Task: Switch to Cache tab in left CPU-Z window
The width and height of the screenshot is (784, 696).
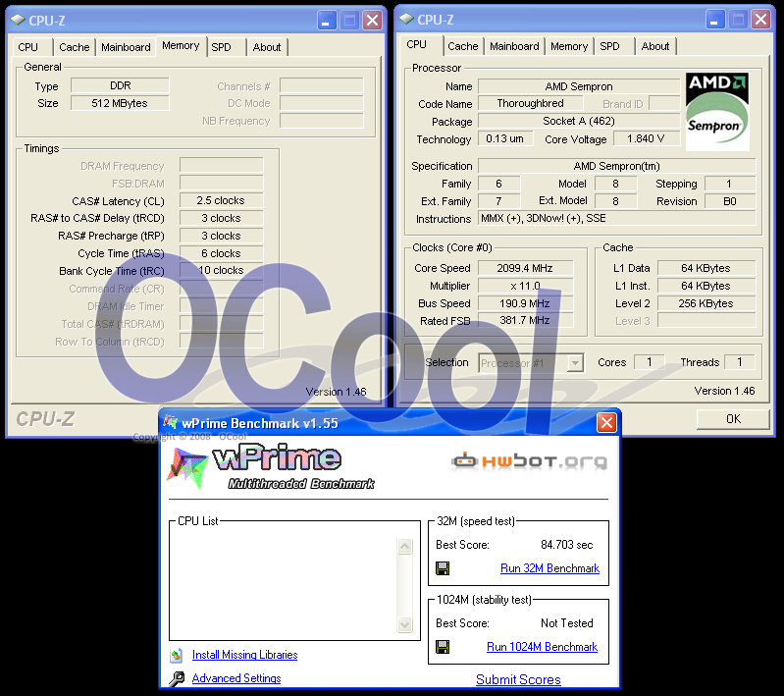Action: coord(74,47)
